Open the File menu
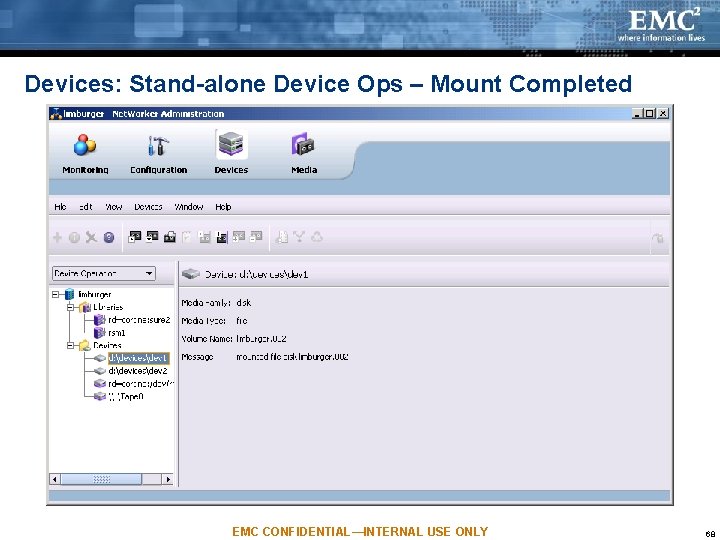 click(x=60, y=207)
